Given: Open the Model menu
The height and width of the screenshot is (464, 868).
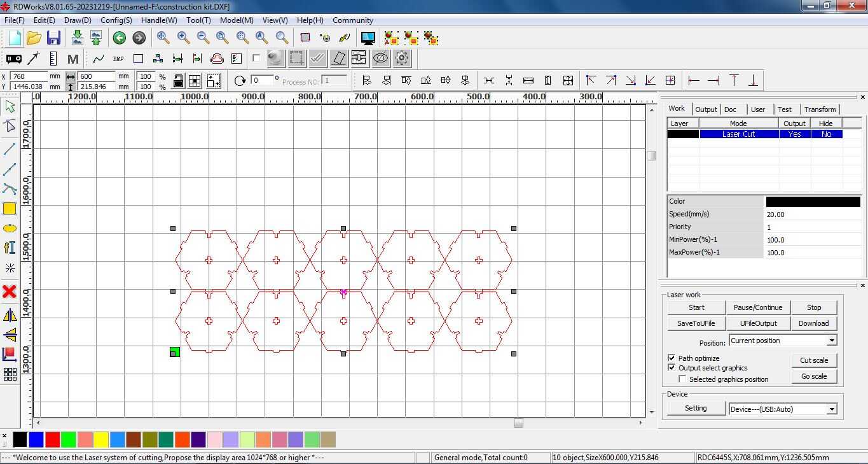Looking at the screenshot, I should tap(237, 20).
